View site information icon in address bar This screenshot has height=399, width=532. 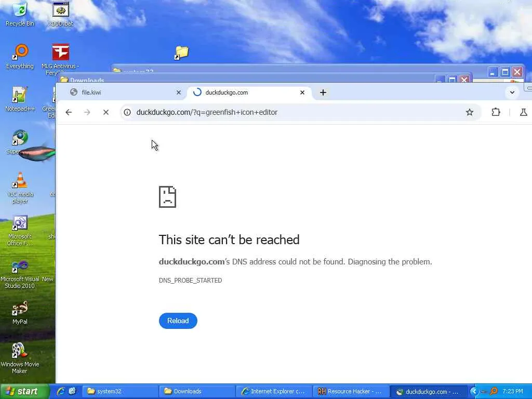[x=127, y=112]
